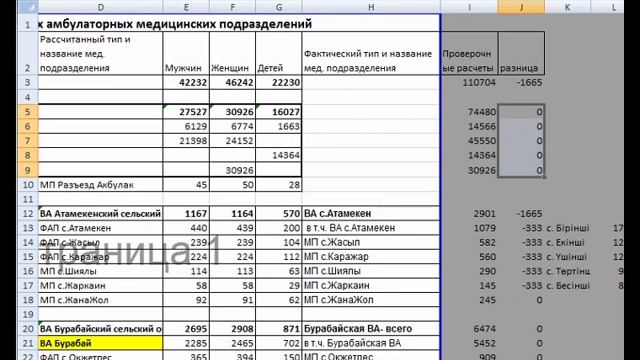
Task: Click cell 'ВА Бурабайский сельский о'
Action: click(100, 329)
